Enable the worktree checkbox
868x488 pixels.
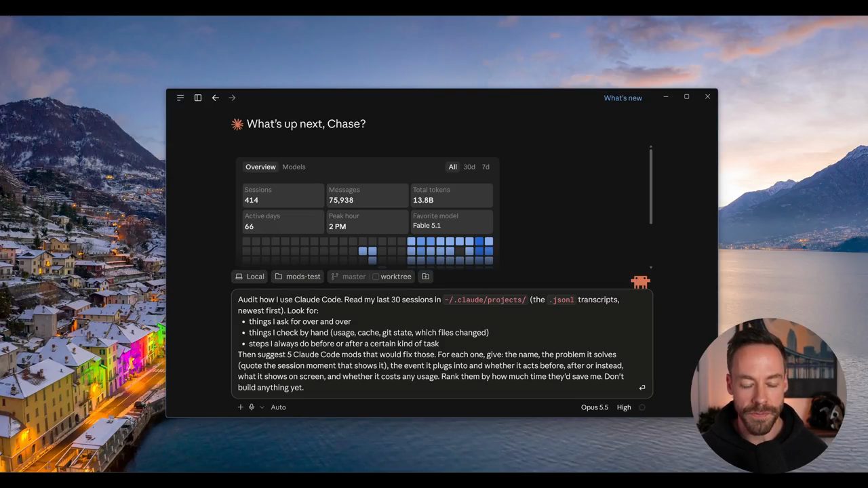pyautogui.click(x=376, y=277)
